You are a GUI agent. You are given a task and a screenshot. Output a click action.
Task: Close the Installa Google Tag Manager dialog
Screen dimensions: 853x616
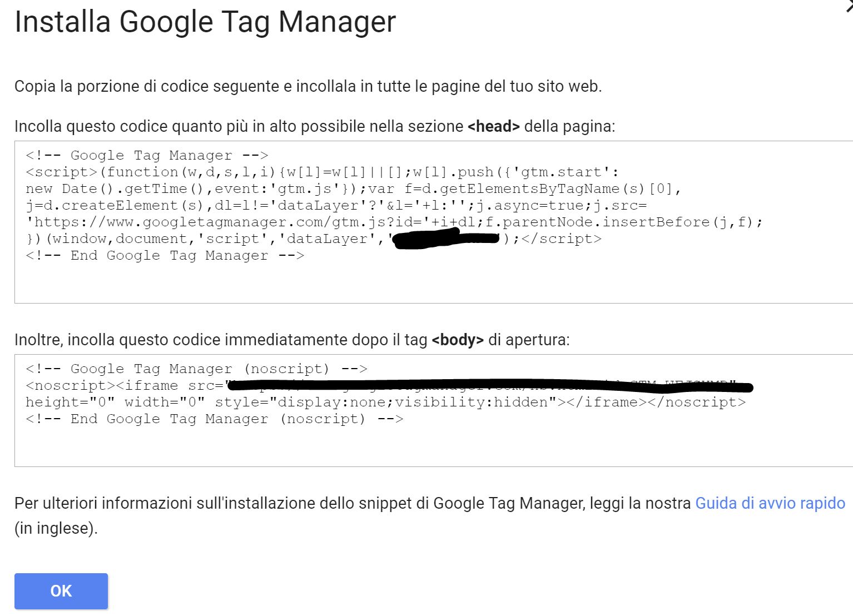coord(849,6)
